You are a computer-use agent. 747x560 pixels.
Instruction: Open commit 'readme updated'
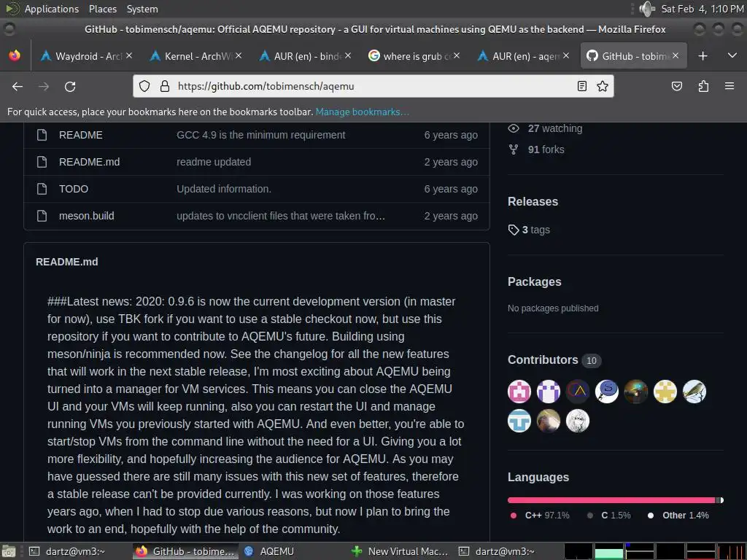pos(214,162)
